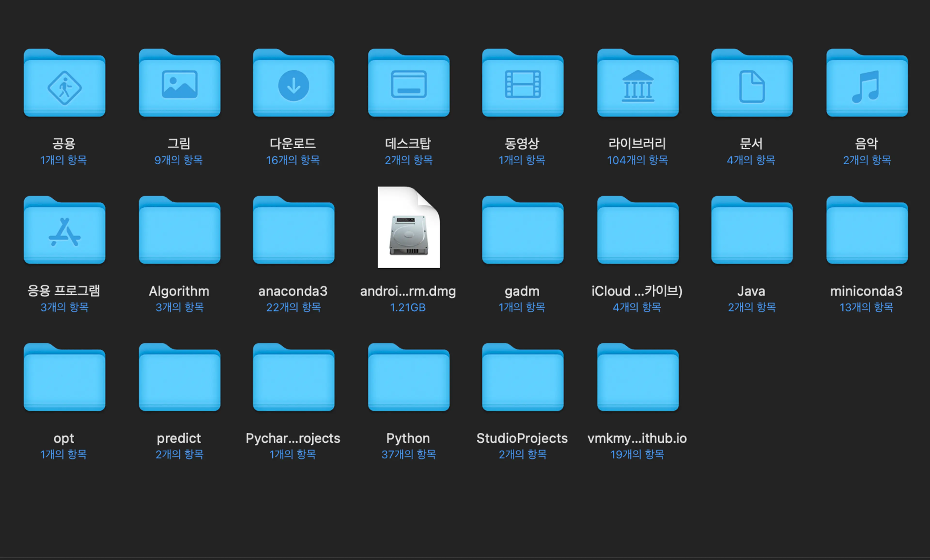Click the 동영상 folder name label
Viewport: 930px width, 560px height.
(x=522, y=144)
